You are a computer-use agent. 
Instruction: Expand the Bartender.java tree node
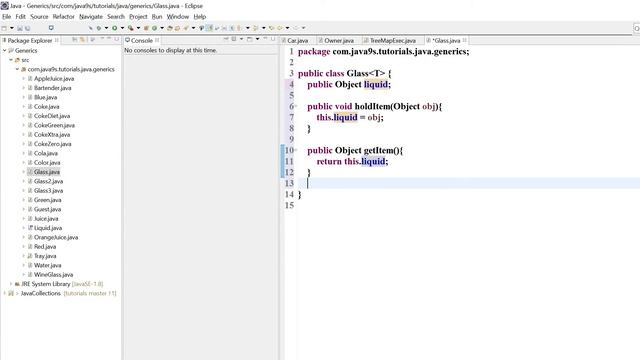(x=24, y=88)
